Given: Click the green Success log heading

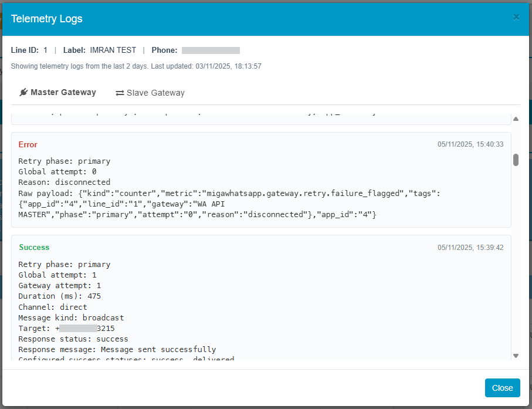Looking at the screenshot, I should (x=34, y=248).
